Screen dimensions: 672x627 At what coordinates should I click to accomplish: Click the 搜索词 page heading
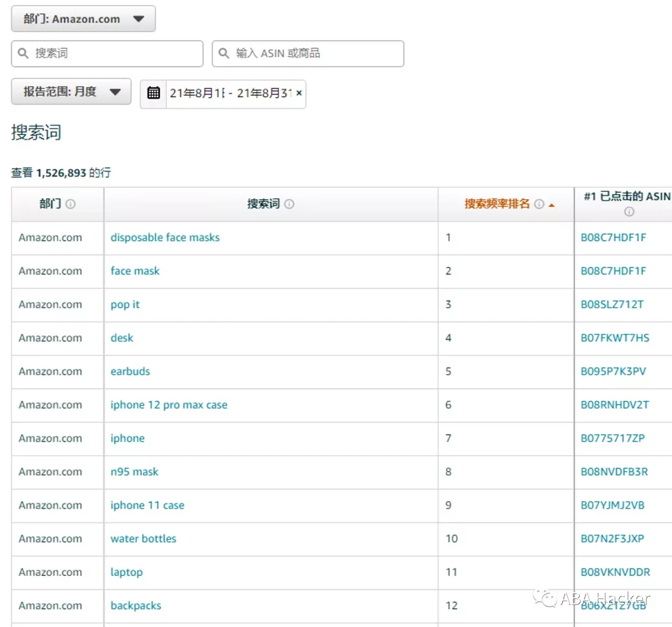[x=37, y=132]
